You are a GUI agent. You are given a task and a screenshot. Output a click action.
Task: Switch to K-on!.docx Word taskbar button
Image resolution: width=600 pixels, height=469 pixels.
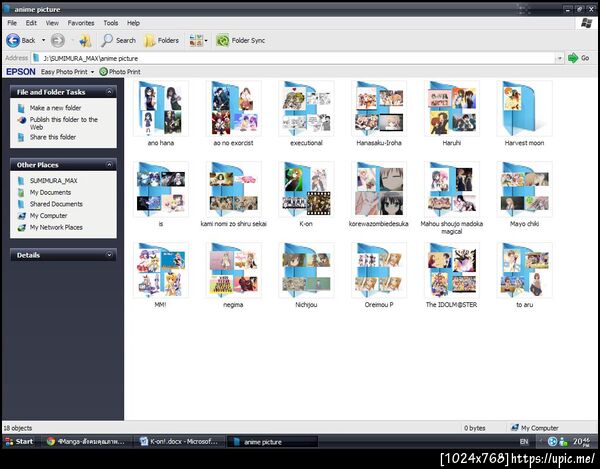[179, 441]
